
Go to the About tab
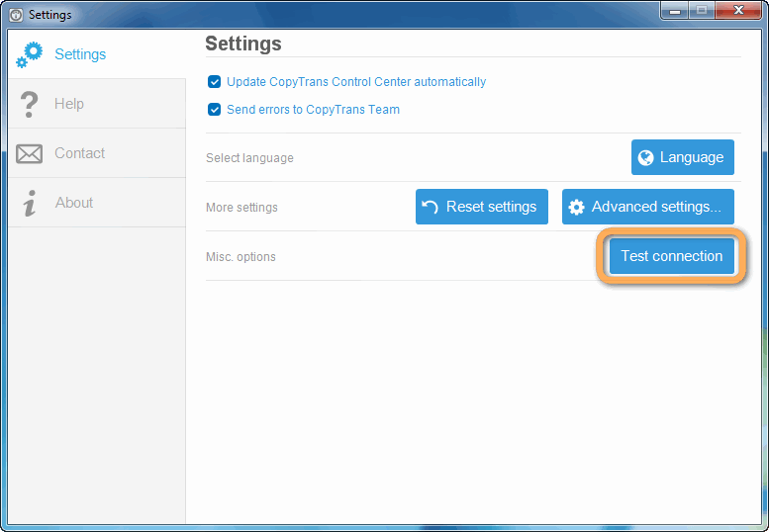pyautogui.click(x=97, y=203)
